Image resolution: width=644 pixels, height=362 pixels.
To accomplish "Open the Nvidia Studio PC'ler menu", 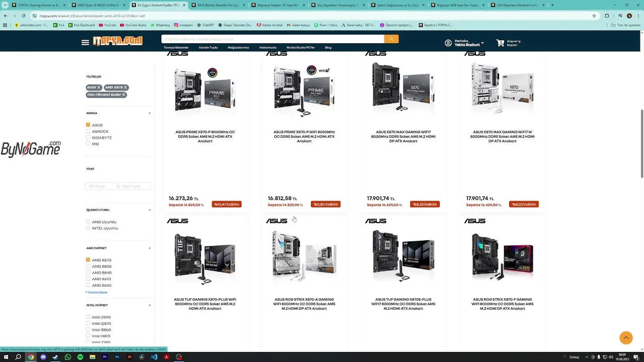I will [300, 47].
